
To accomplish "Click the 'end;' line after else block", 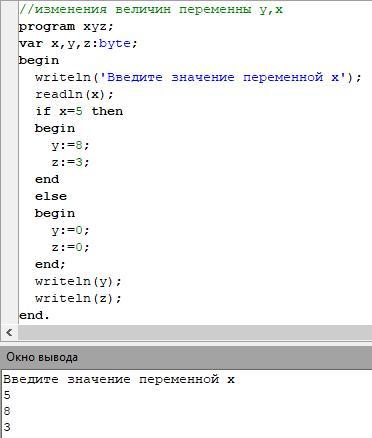I will point(50,264).
